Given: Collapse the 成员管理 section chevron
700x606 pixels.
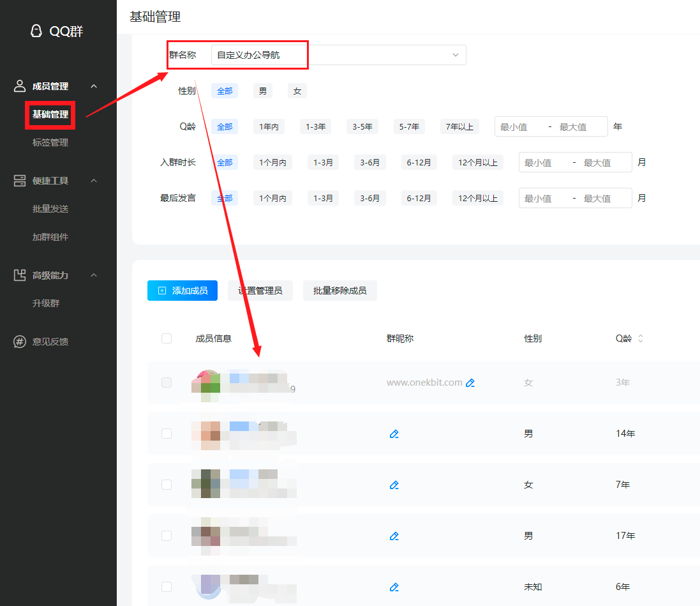Looking at the screenshot, I should point(94,86).
